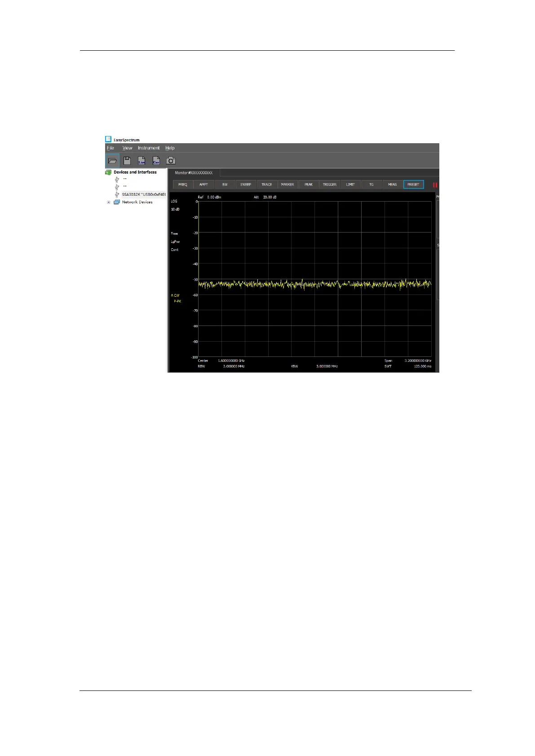Click the A CW trace label
The height and width of the screenshot is (756, 535).
tap(175, 295)
